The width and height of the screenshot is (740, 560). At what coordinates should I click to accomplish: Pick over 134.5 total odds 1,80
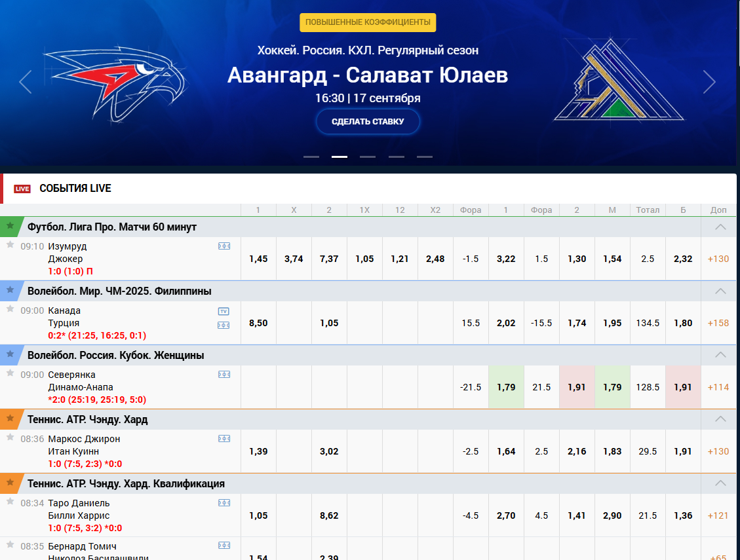coord(683,323)
